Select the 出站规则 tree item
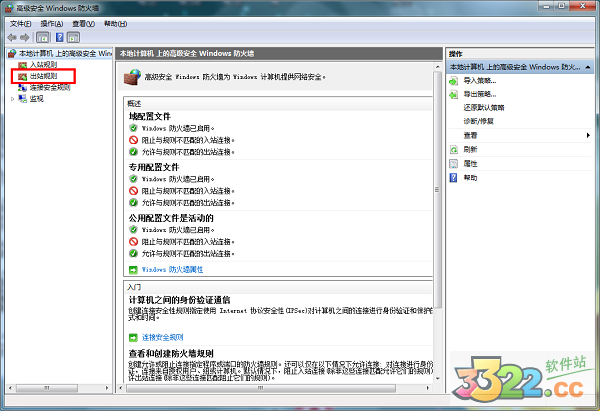 [x=43, y=76]
